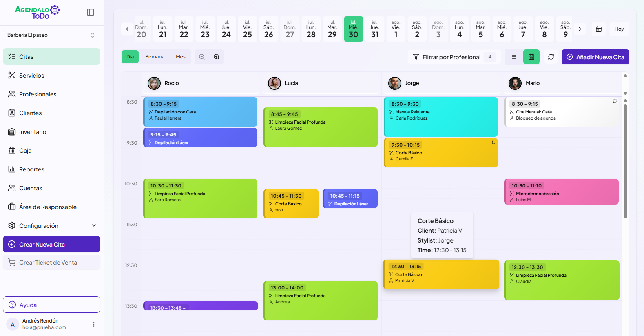Go to next dates with right arrow
644x336 pixels.
coord(580,29)
